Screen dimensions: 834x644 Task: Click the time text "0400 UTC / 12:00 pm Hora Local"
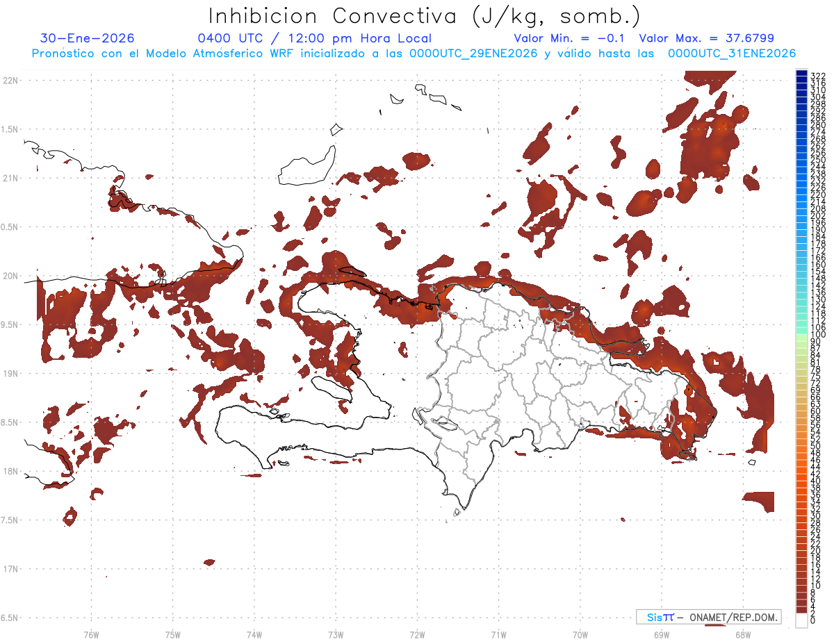(x=315, y=38)
